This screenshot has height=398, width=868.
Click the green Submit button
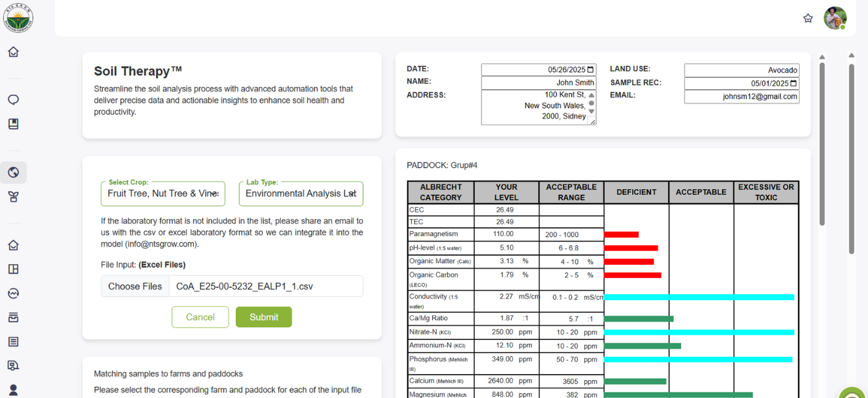coord(264,317)
